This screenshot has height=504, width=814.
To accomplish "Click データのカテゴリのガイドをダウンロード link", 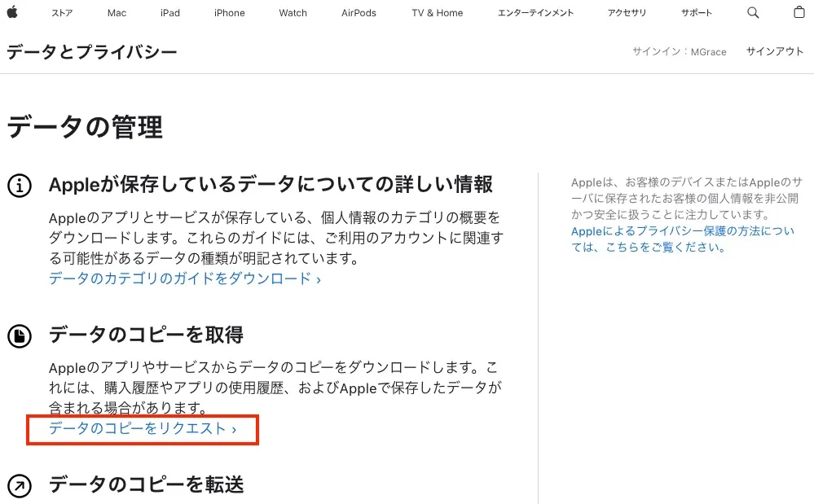I will 185,278.
